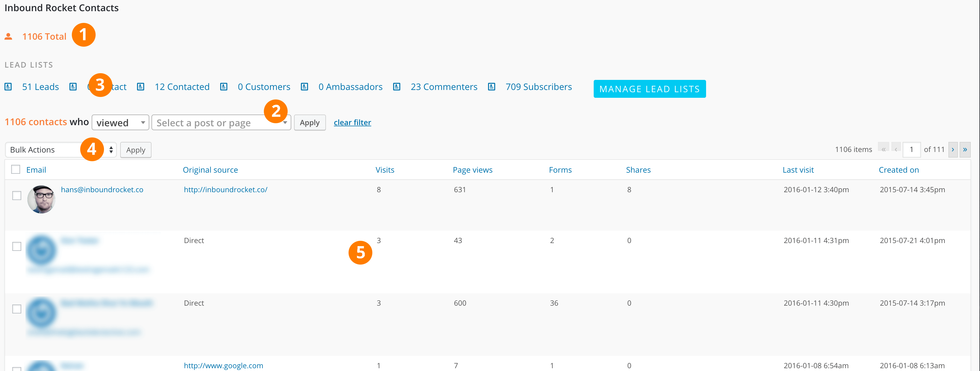Image resolution: width=980 pixels, height=371 pixels.
Task: Open the Bulk Actions dropdown
Action: pyautogui.click(x=60, y=149)
